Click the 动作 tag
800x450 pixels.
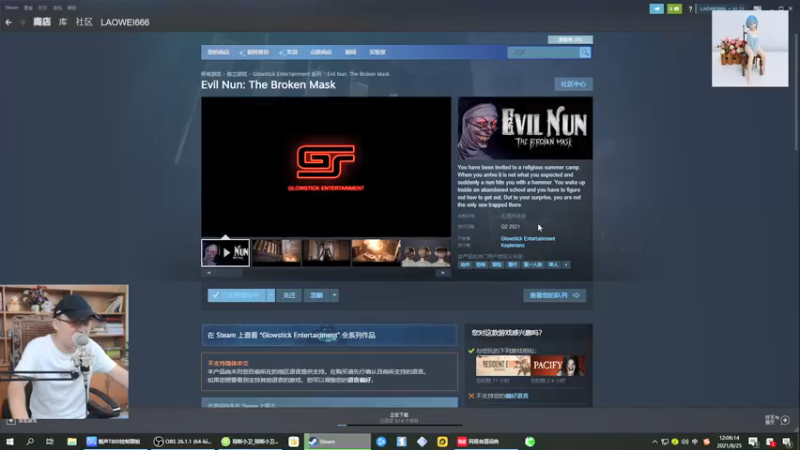(465, 265)
